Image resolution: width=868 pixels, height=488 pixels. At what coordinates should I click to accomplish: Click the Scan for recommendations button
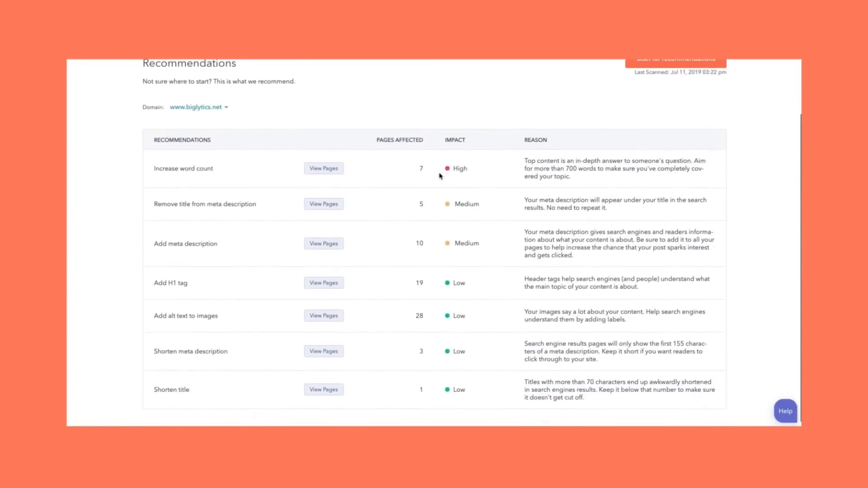(675, 62)
